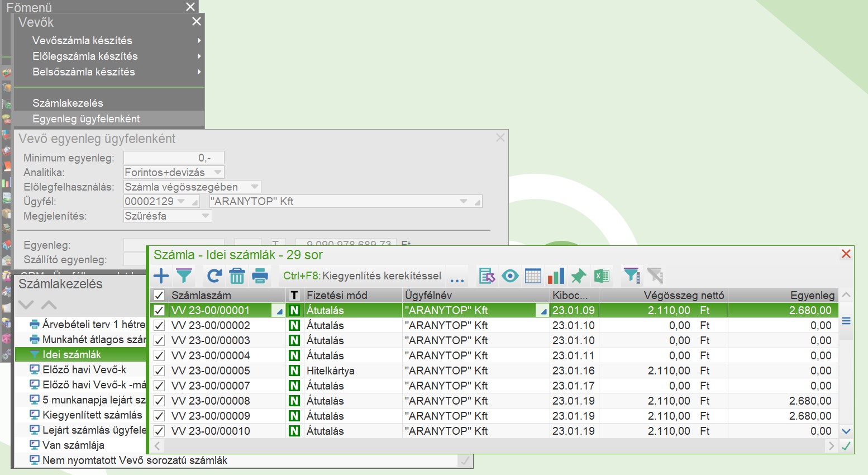868x475 pixels.
Task: Click the grey clear-filter funnel icon
Action: coord(655,275)
